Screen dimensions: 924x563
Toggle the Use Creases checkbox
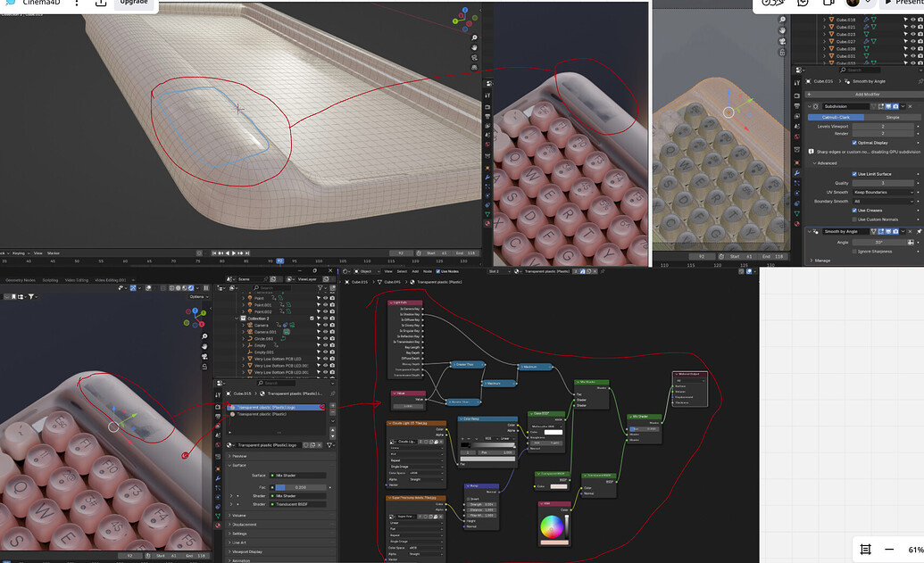pos(854,211)
